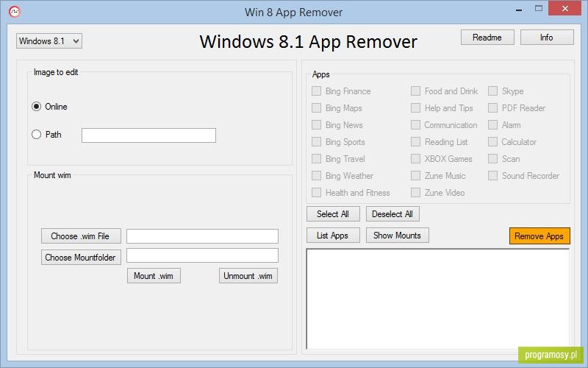Check the Bing Travel checkbox

click(316, 158)
